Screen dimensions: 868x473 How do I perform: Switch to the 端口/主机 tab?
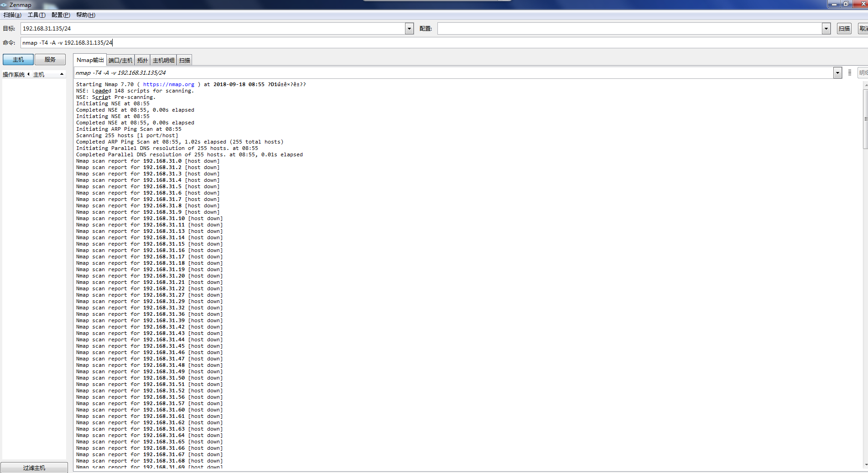click(120, 60)
